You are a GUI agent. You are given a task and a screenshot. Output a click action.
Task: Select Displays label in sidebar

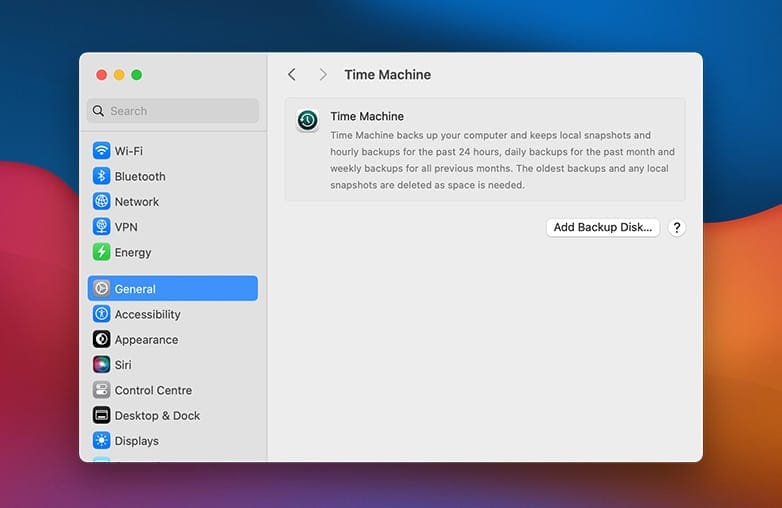[x=137, y=441]
